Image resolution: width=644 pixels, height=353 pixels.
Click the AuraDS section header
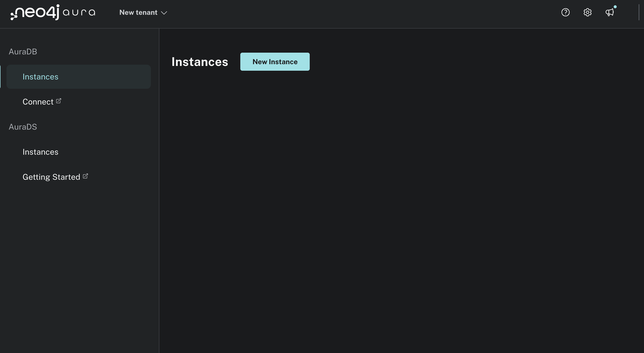point(23,127)
